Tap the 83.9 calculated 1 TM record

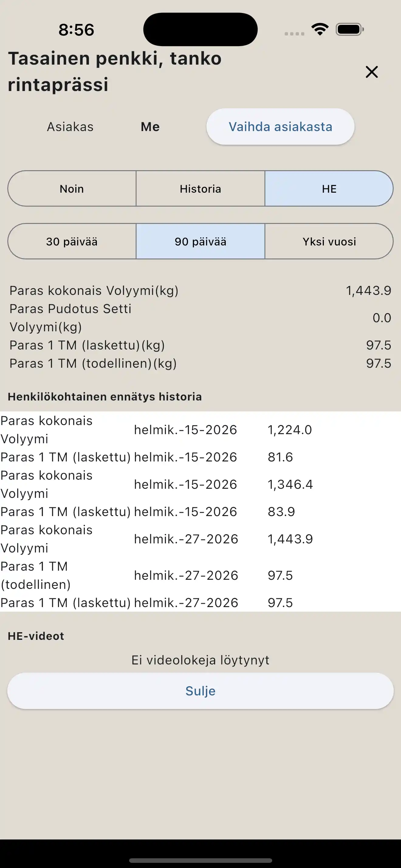click(200, 512)
